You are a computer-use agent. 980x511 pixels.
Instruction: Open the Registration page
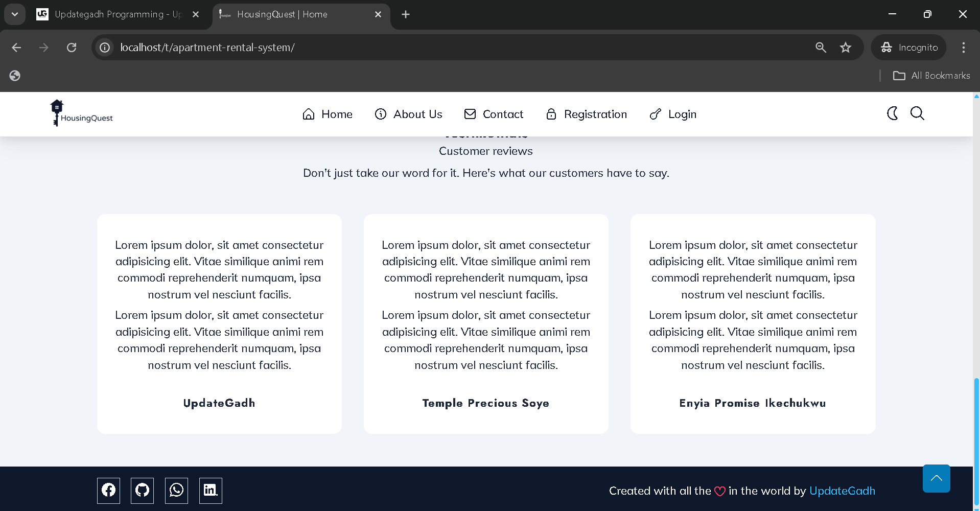[595, 114]
